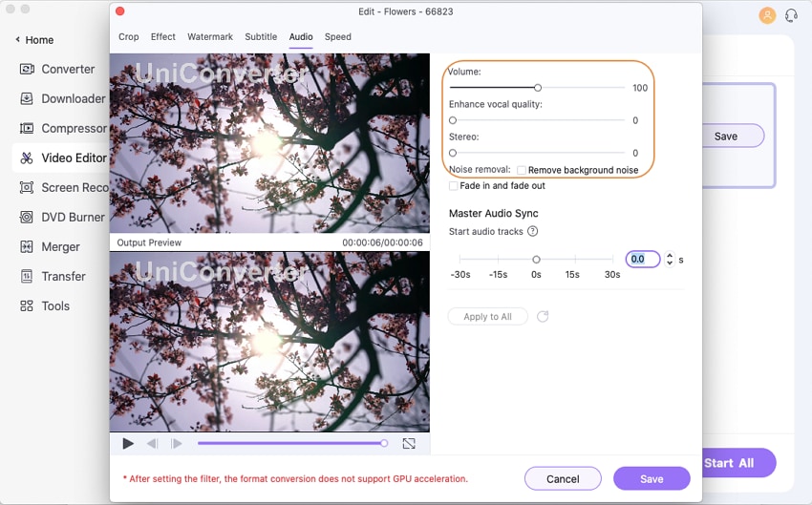The width and height of the screenshot is (812, 505).
Task: Click the Enhance vocal quality slider
Action: coord(537,120)
